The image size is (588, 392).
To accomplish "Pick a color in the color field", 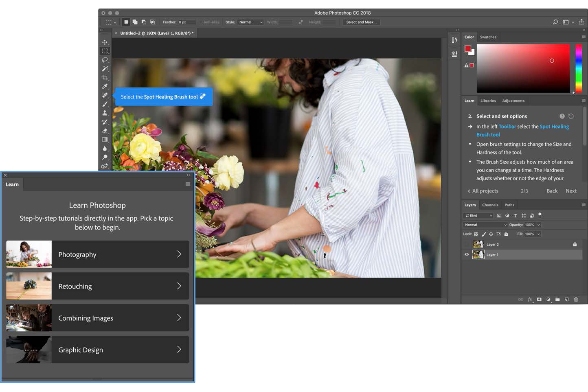I will pos(523,68).
